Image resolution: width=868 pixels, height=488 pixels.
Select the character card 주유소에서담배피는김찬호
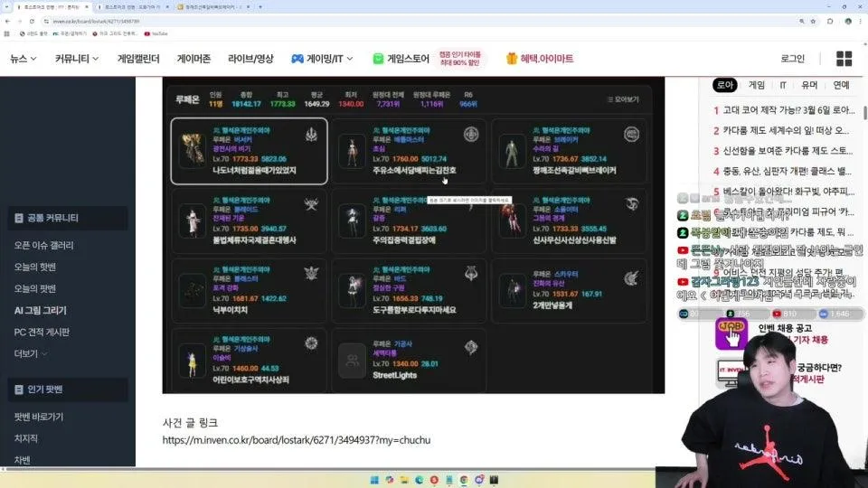[409, 151]
